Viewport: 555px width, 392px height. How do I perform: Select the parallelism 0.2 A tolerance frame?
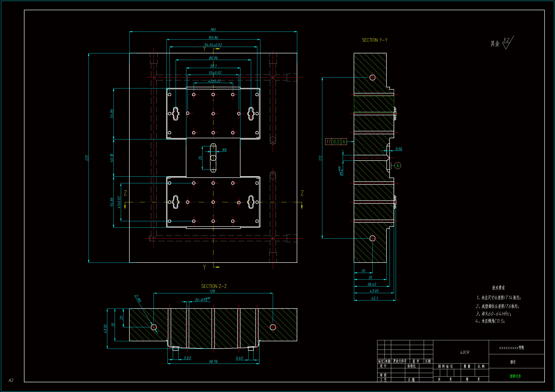(x=336, y=142)
